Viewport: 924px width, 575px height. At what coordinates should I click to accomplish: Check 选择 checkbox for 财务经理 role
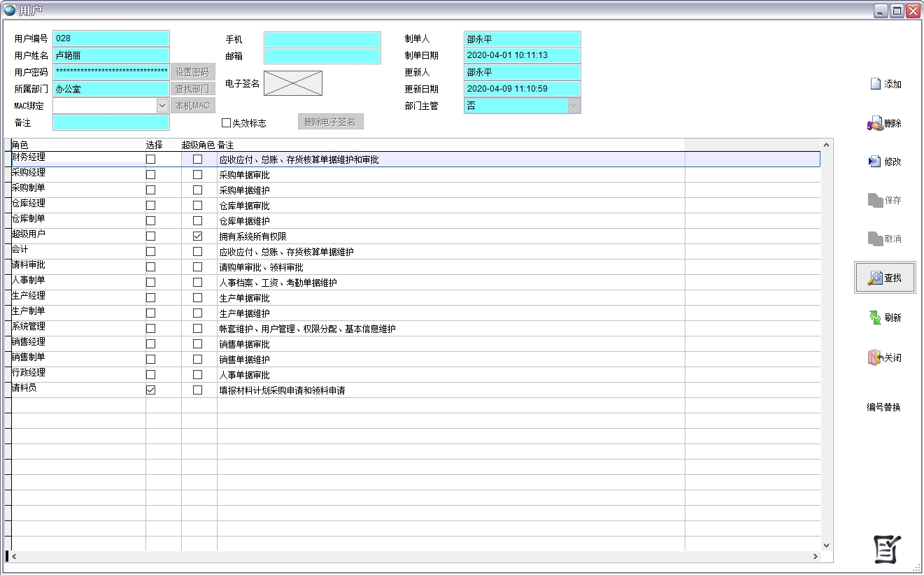(x=150, y=159)
